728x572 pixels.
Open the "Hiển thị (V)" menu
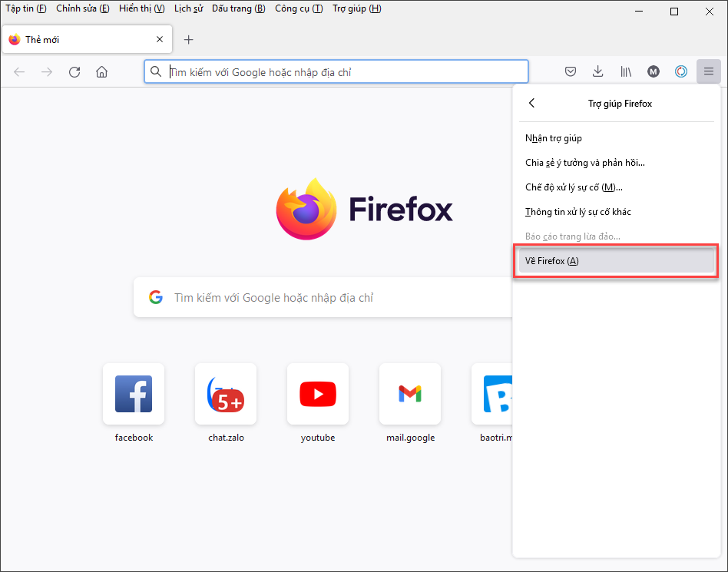(141, 8)
